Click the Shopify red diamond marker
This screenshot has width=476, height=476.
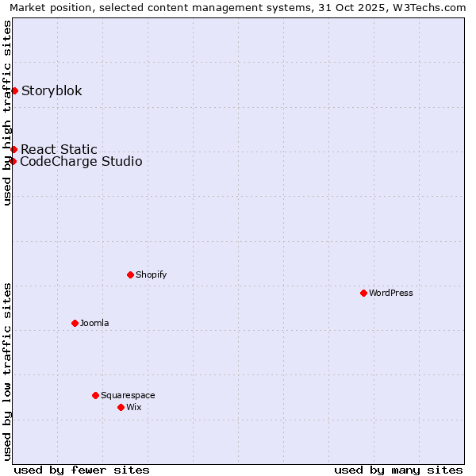tap(130, 274)
